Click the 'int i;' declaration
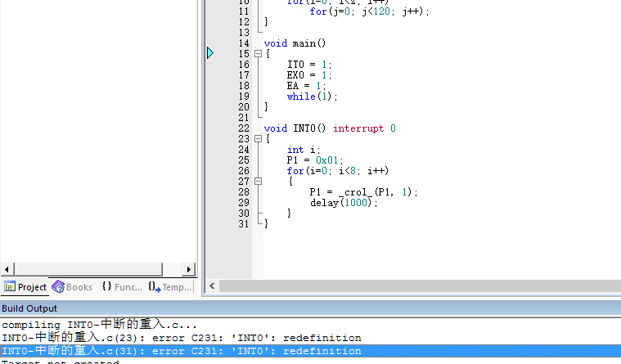 pos(304,150)
